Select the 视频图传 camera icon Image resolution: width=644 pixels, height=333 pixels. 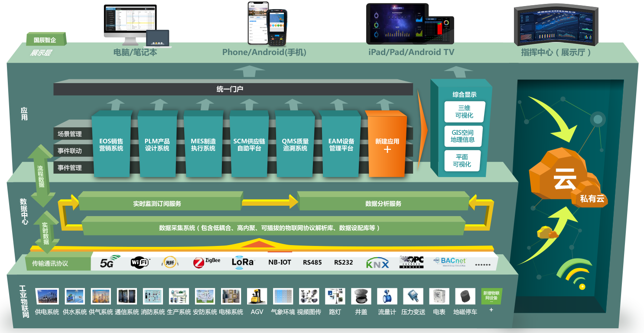tap(309, 297)
